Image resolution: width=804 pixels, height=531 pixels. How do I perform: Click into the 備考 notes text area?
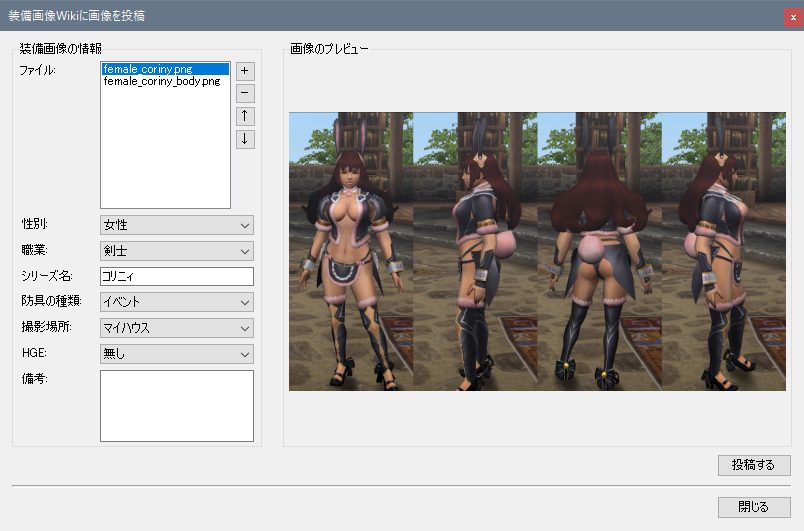click(176, 406)
